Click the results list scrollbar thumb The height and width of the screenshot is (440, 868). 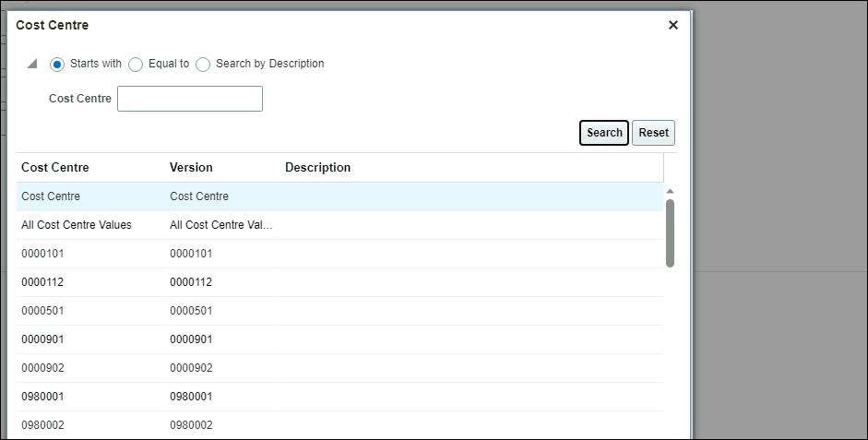click(670, 233)
